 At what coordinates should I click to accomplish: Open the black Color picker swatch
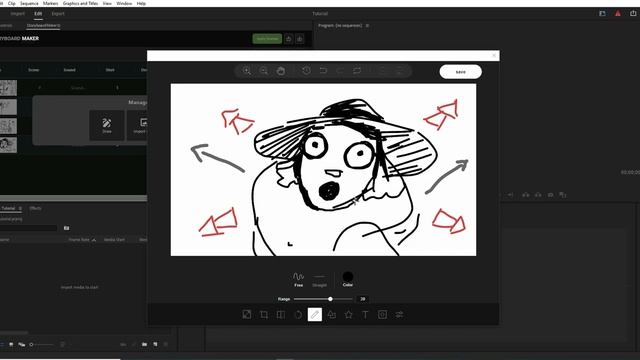click(348, 279)
